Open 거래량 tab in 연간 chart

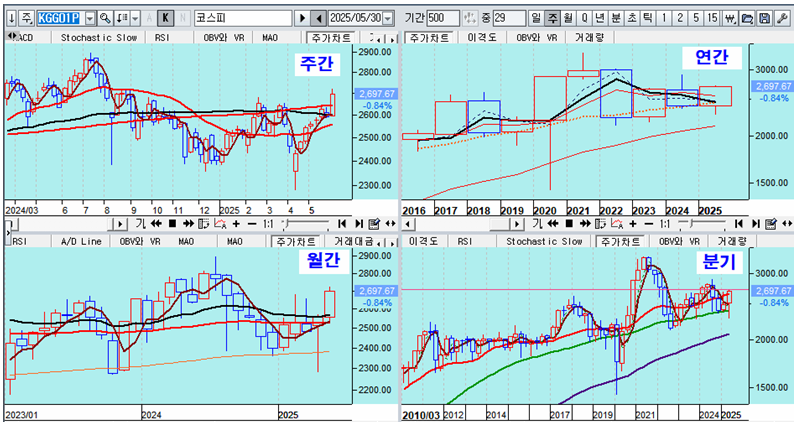tap(589, 38)
